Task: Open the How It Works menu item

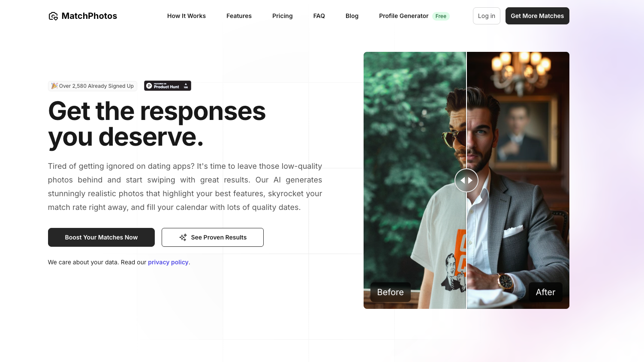Action: [x=187, y=16]
